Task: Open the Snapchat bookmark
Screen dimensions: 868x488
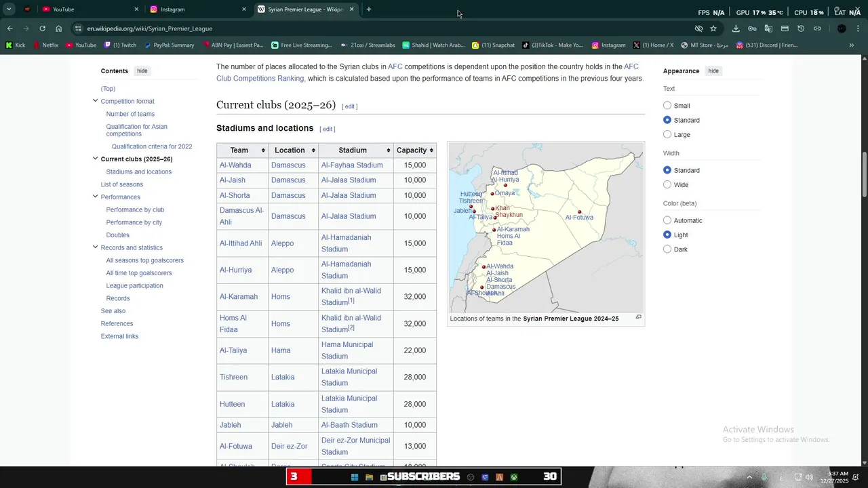Action: pos(493,45)
